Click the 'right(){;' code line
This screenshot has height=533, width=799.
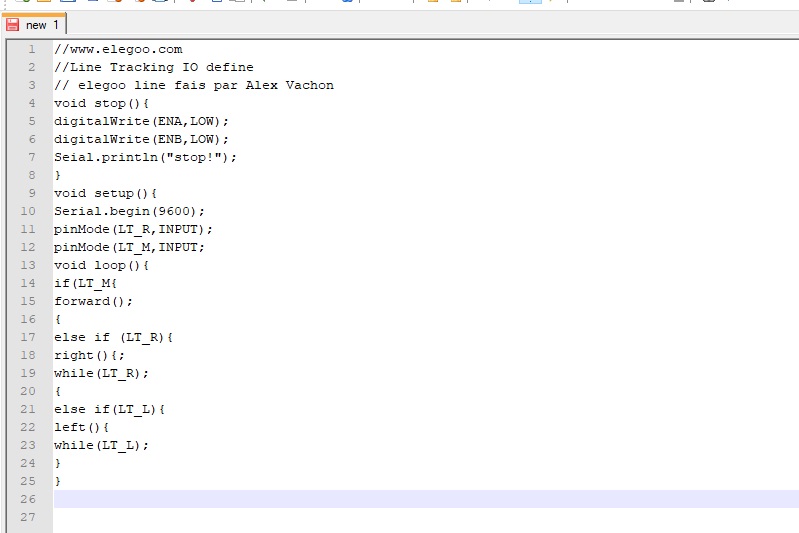90,355
